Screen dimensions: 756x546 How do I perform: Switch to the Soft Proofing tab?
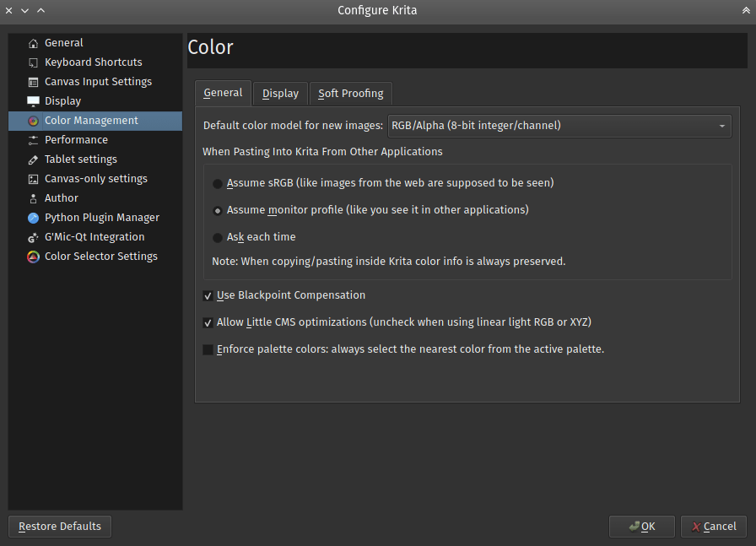coord(350,93)
